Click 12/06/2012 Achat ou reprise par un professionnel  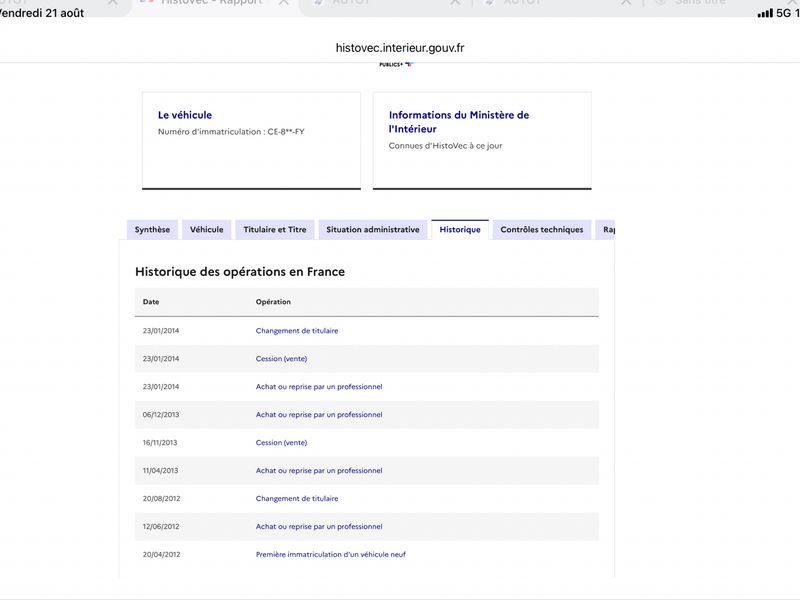tap(319, 527)
